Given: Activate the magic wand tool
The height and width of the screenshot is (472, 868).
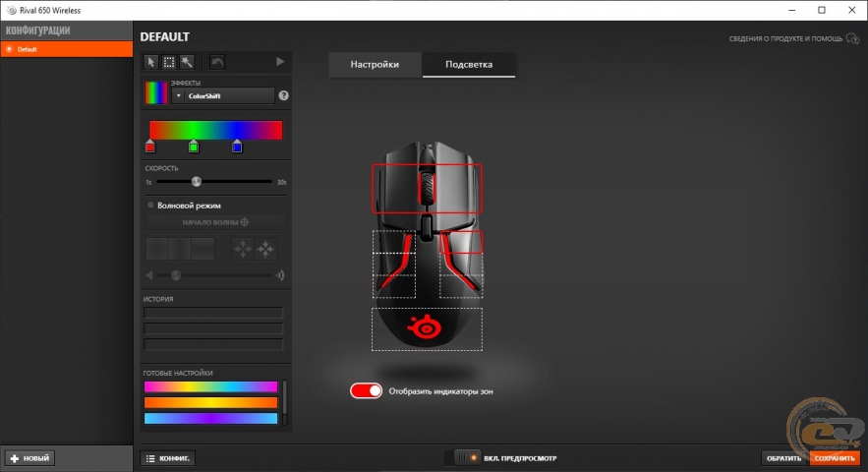Looking at the screenshot, I should click(187, 62).
